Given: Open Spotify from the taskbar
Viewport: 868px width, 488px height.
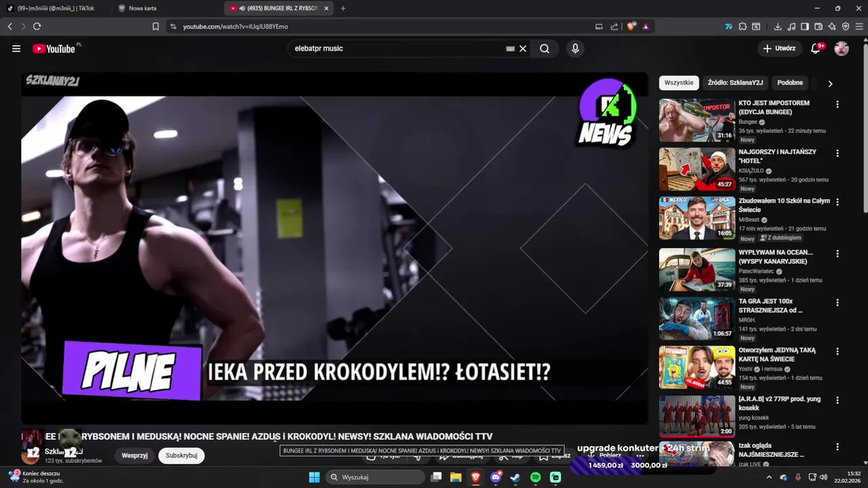Looking at the screenshot, I should click(x=536, y=477).
